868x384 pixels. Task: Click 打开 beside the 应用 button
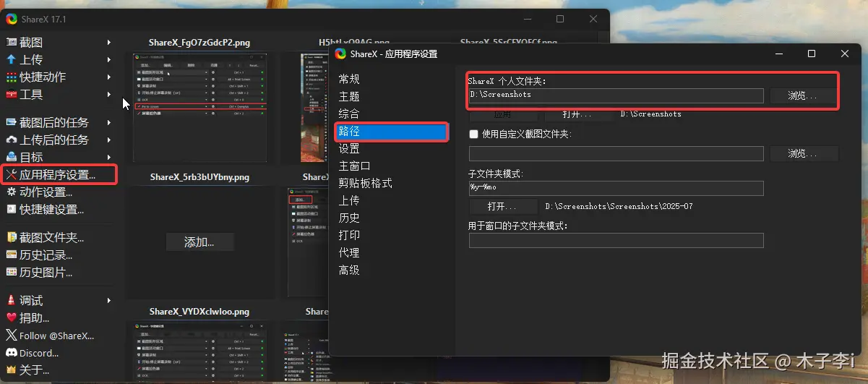click(x=577, y=114)
